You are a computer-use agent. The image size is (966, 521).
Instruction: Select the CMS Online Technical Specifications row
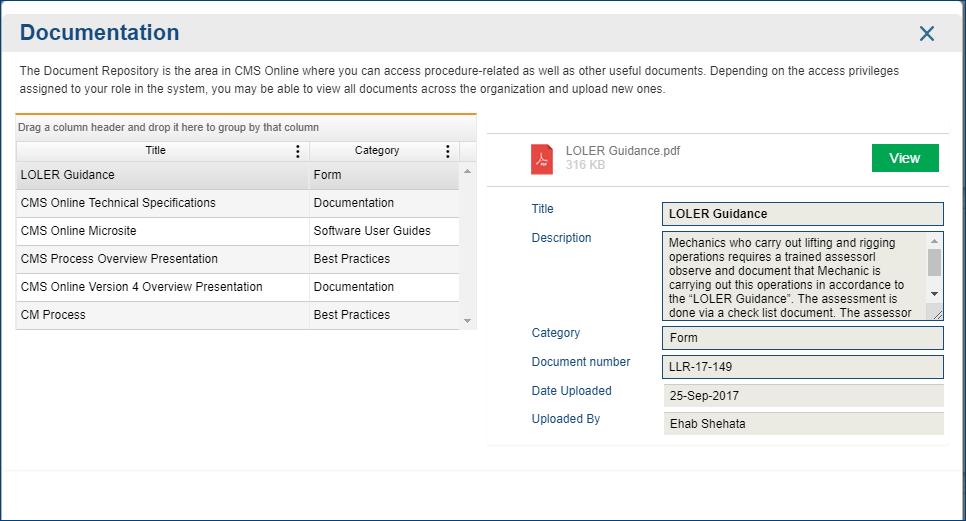point(238,203)
